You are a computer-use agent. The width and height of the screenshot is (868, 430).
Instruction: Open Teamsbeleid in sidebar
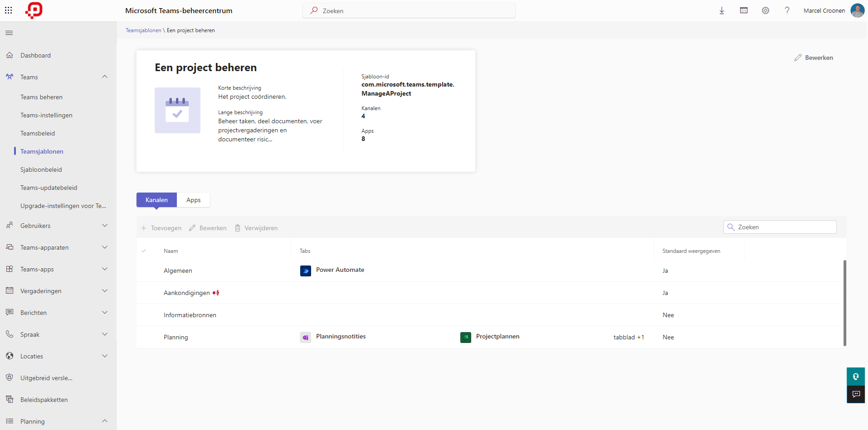38,133
